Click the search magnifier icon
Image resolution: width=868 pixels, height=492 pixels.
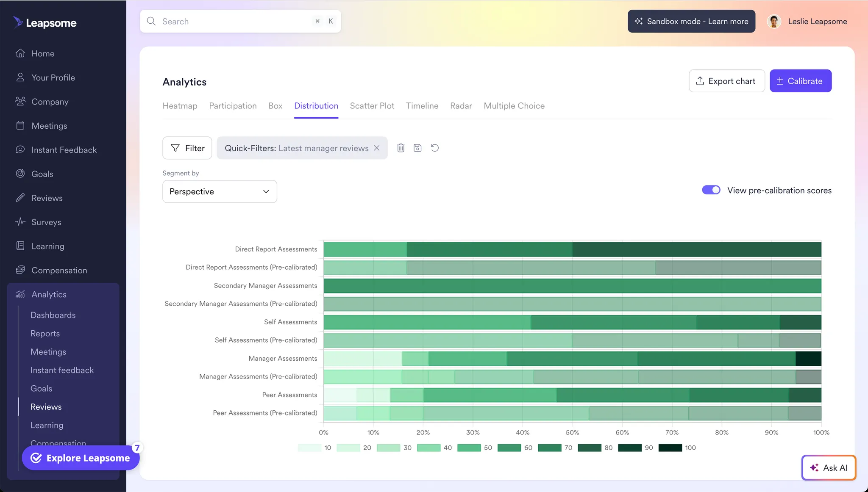(151, 21)
